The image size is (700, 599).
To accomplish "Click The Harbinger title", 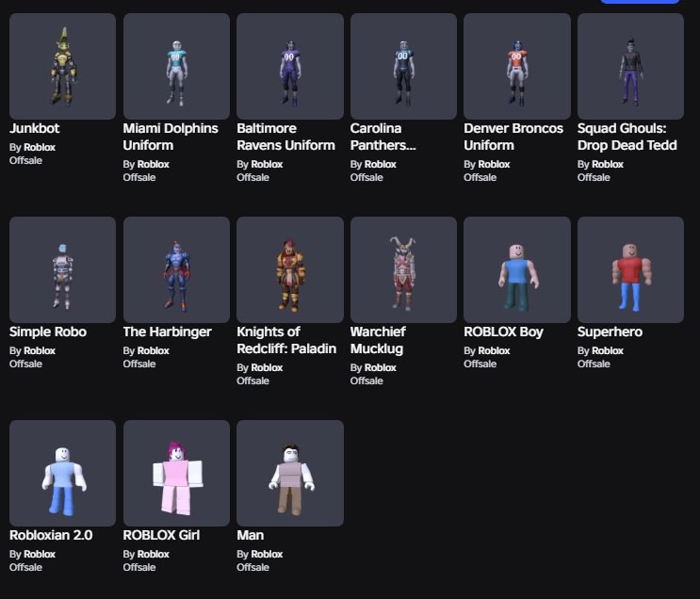I will pyautogui.click(x=168, y=332).
